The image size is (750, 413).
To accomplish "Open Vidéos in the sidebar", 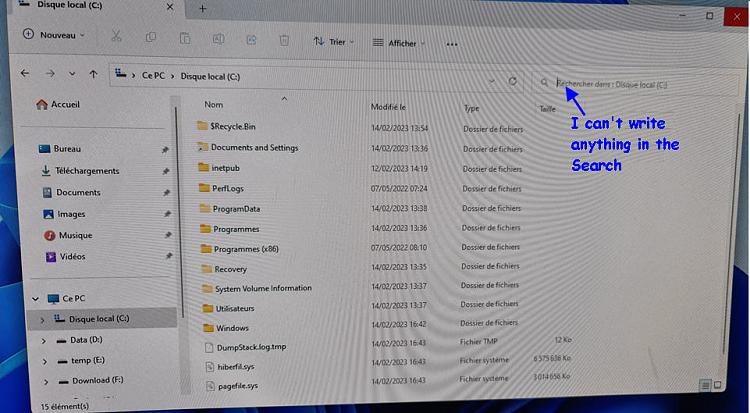I will click(65, 257).
